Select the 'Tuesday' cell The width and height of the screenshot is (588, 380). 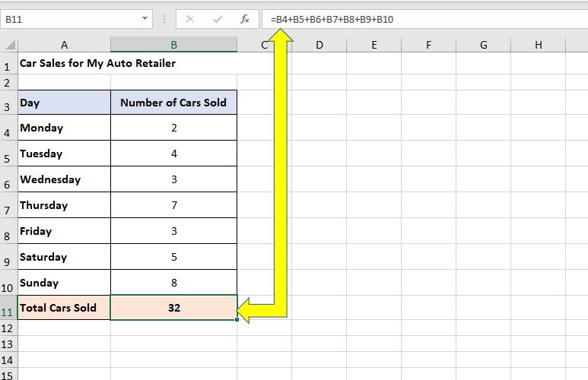click(64, 154)
